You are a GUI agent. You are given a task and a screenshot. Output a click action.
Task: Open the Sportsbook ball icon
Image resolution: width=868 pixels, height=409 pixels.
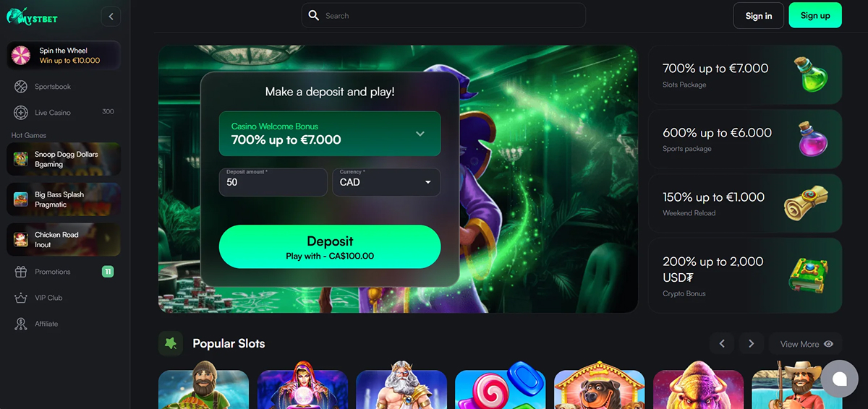point(21,87)
